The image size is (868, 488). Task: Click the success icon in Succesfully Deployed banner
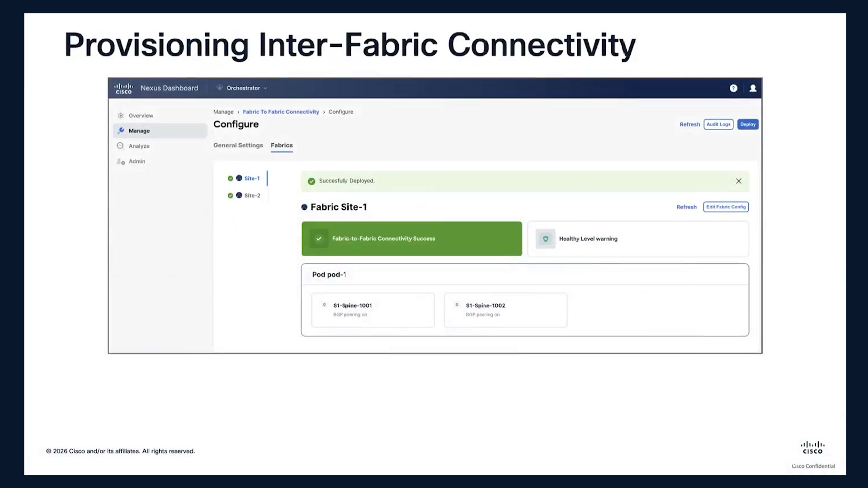pyautogui.click(x=311, y=181)
